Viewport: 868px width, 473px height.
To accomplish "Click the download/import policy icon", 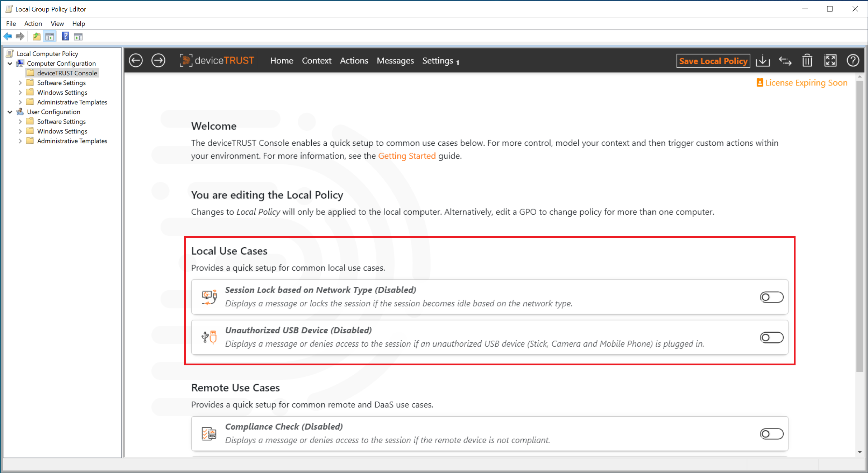I will 763,60.
